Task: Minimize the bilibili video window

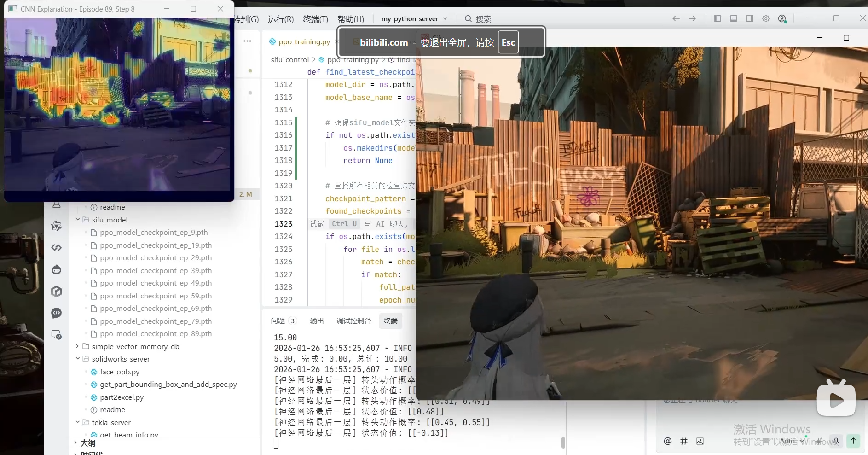Action: [820, 38]
